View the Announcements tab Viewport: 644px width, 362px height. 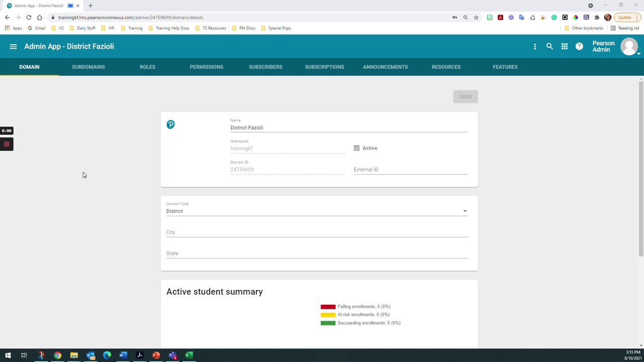point(385,67)
